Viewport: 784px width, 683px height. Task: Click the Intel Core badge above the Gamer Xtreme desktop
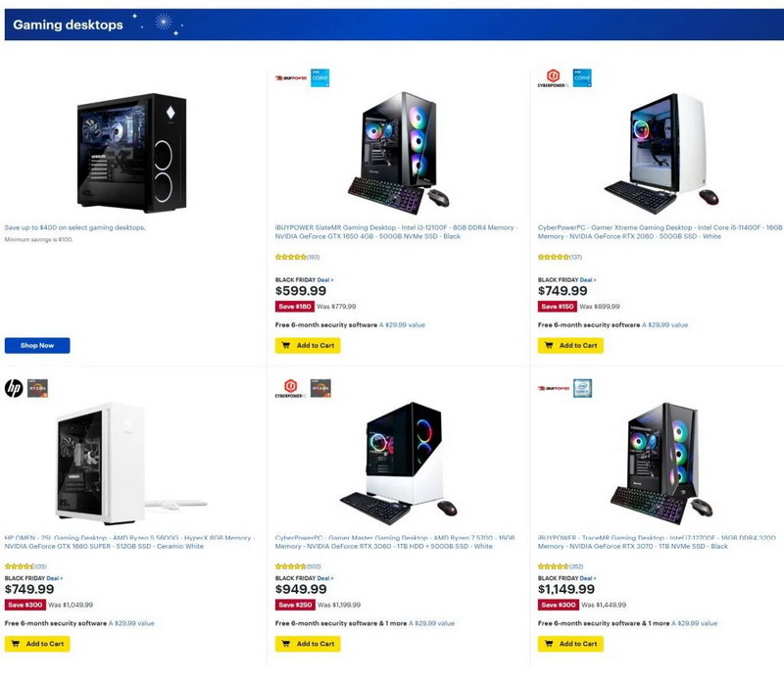click(x=582, y=78)
